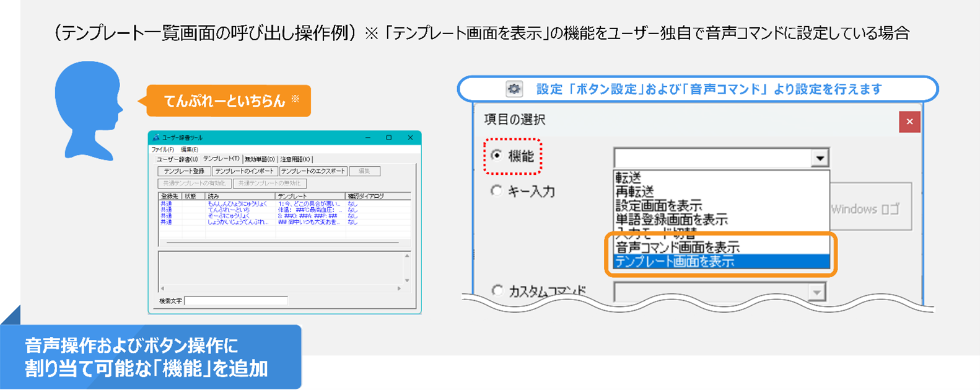The width and height of the screenshot is (980, 392).
Task: Open the ファイル(F) menu
Action: coord(162,149)
